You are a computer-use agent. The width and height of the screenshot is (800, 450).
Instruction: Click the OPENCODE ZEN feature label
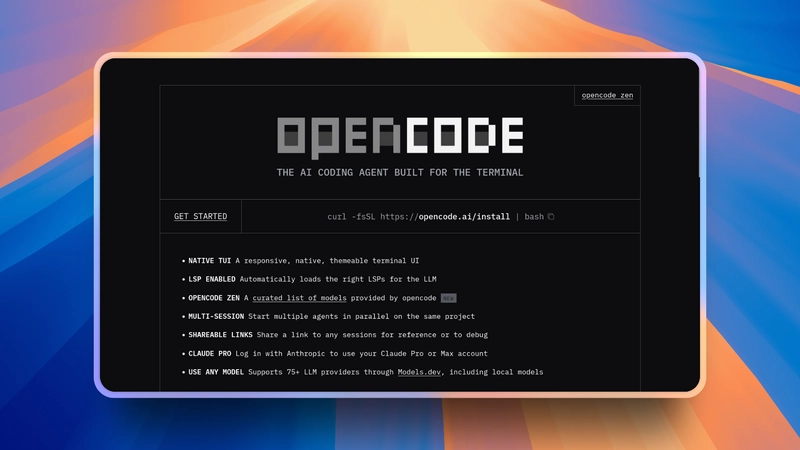pyautogui.click(x=214, y=298)
